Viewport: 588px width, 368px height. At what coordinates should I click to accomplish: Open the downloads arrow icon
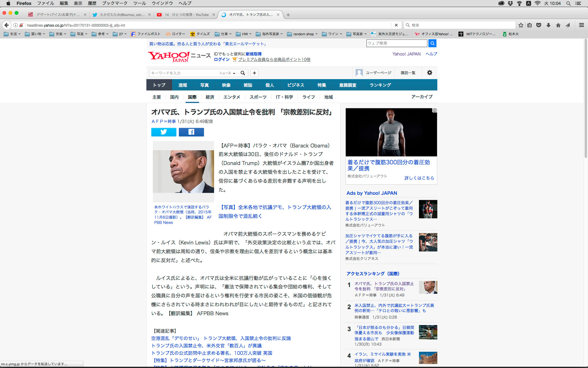pyautogui.click(x=548, y=25)
